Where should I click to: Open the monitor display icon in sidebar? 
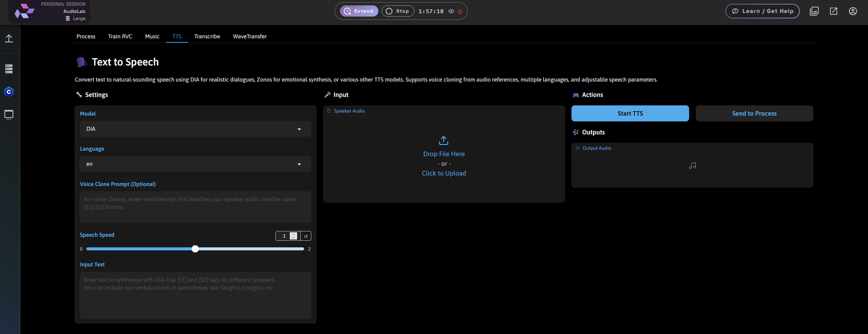click(x=9, y=115)
